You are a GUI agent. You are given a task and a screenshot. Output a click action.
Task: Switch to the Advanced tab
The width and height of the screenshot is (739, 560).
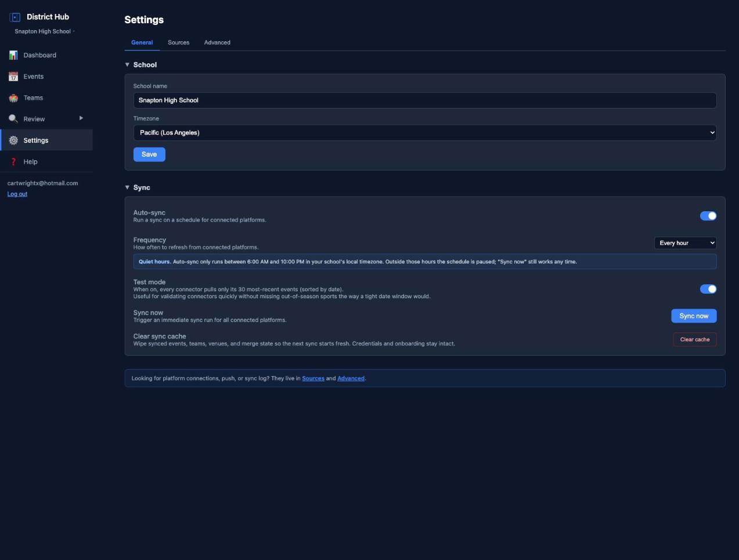click(x=217, y=42)
